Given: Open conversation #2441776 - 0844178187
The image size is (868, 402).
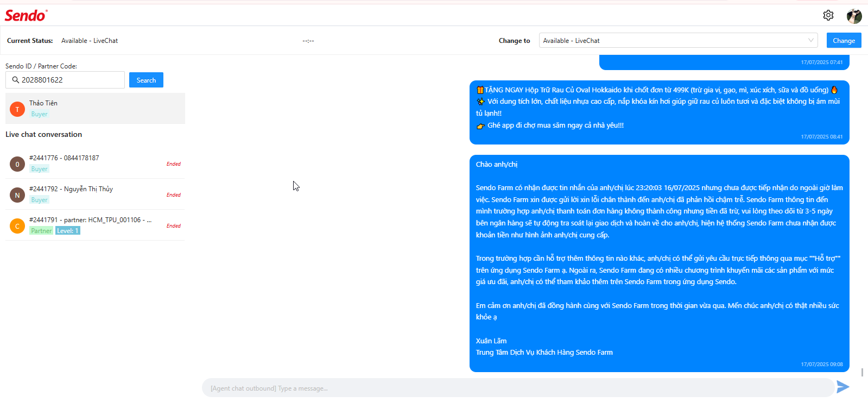Looking at the screenshot, I should click(x=95, y=163).
